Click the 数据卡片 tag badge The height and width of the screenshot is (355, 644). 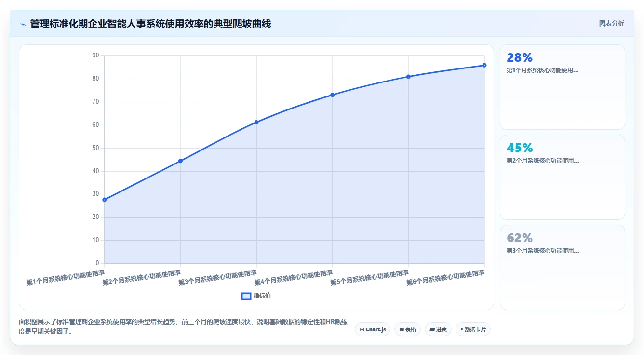pos(473,329)
